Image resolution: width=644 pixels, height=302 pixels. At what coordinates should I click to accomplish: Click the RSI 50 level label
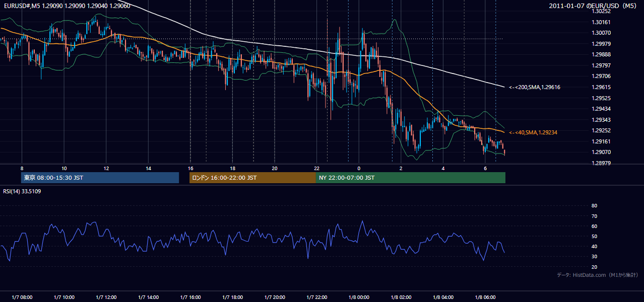coord(594,236)
